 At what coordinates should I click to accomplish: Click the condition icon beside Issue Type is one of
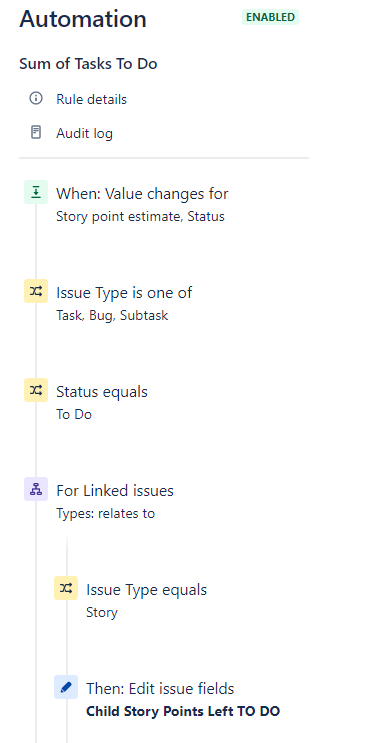tap(36, 291)
